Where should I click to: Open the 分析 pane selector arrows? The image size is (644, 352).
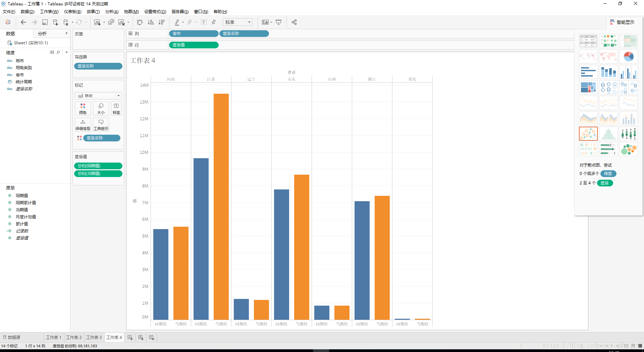pos(66,33)
